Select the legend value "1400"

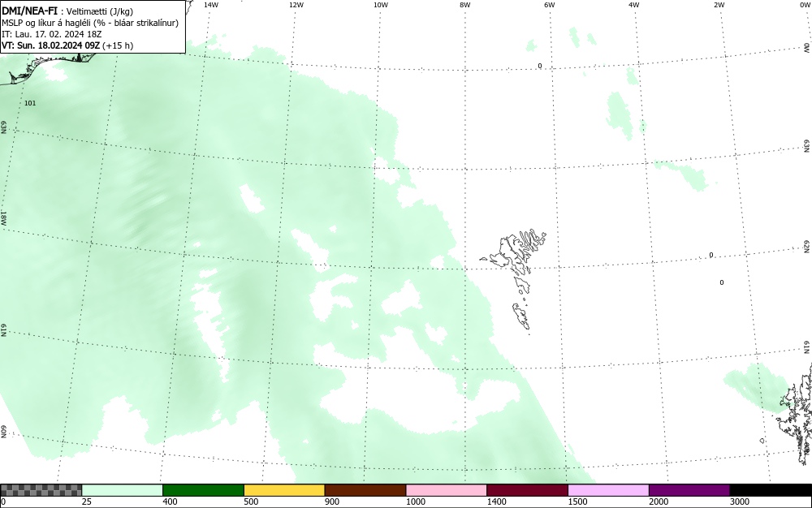tap(496, 502)
